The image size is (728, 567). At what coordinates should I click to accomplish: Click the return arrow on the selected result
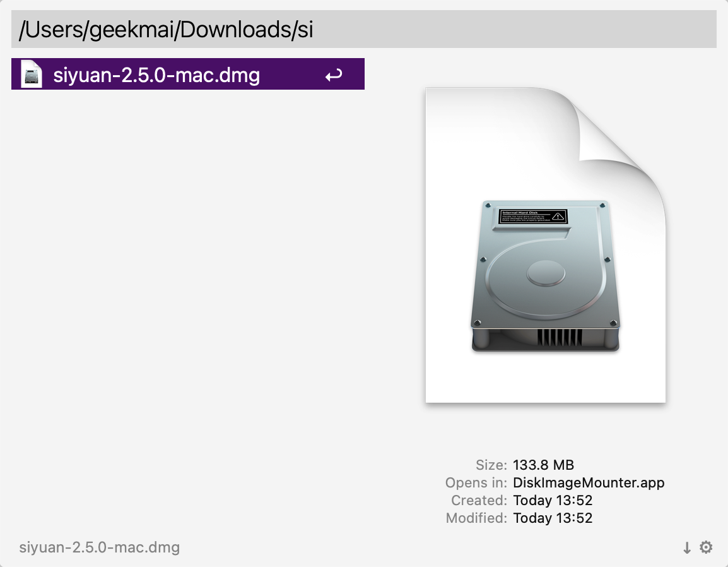click(x=334, y=75)
